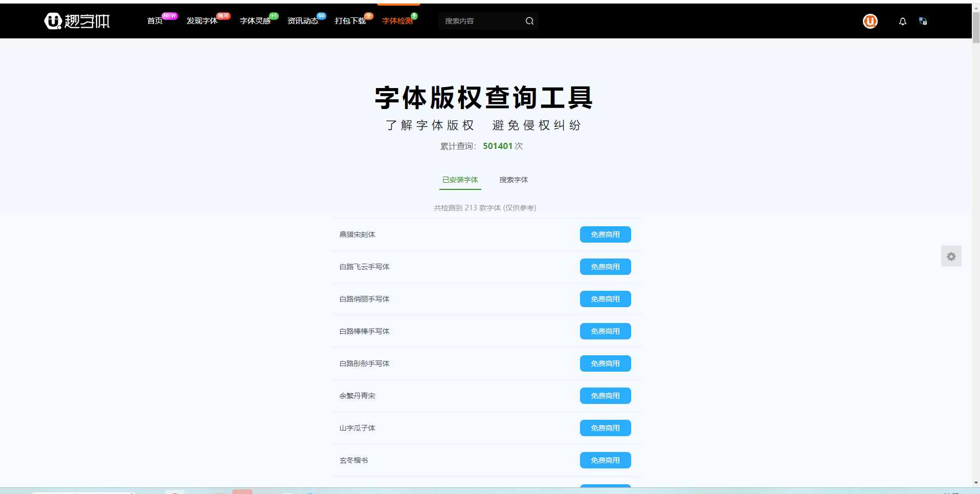This screenshot has height=494, width=980.
Task: Click the language translate icon in header
Action: coord(923,21)
